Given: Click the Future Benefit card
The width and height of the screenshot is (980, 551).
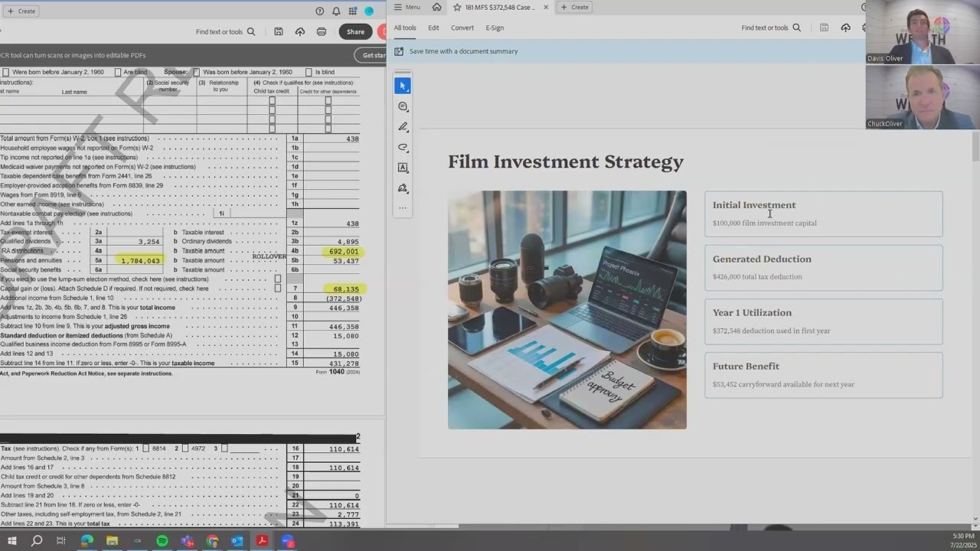Looking at the screenshot, I should point(824,375).
